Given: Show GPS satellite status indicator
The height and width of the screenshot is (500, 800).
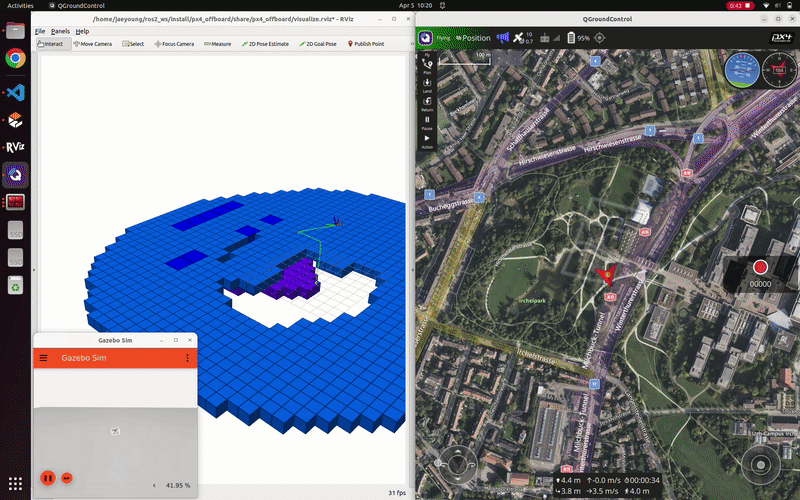Looking at the screenshot, I should tap(522, 38).
